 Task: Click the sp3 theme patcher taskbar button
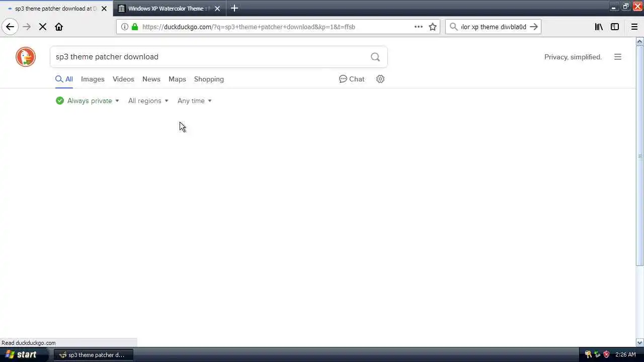tap(93, 354)
